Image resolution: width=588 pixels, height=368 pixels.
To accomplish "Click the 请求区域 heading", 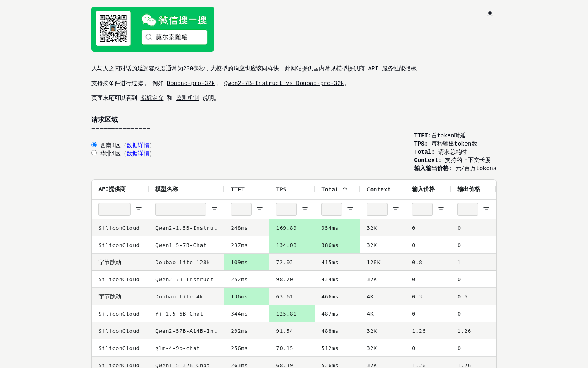I will click(x=105, y=119).
